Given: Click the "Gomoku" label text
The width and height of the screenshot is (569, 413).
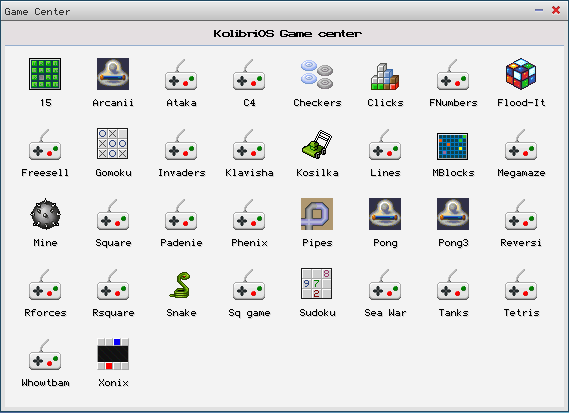Looking at the screenshot, I should pyautogui.click(x=113, y=173).
